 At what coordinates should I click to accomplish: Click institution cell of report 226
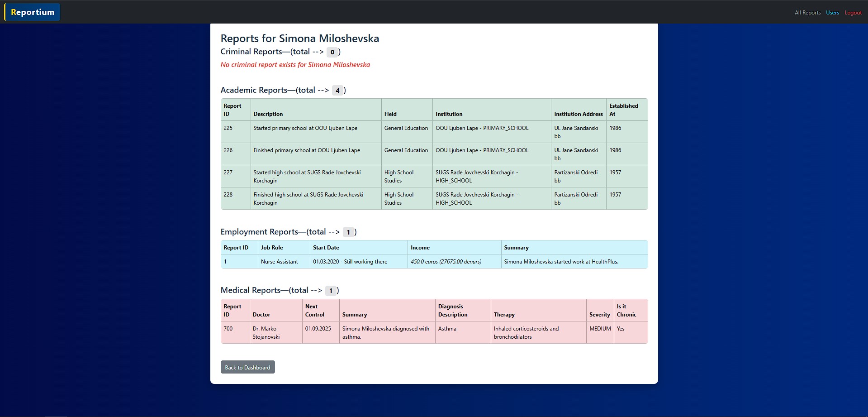point(492,154)
